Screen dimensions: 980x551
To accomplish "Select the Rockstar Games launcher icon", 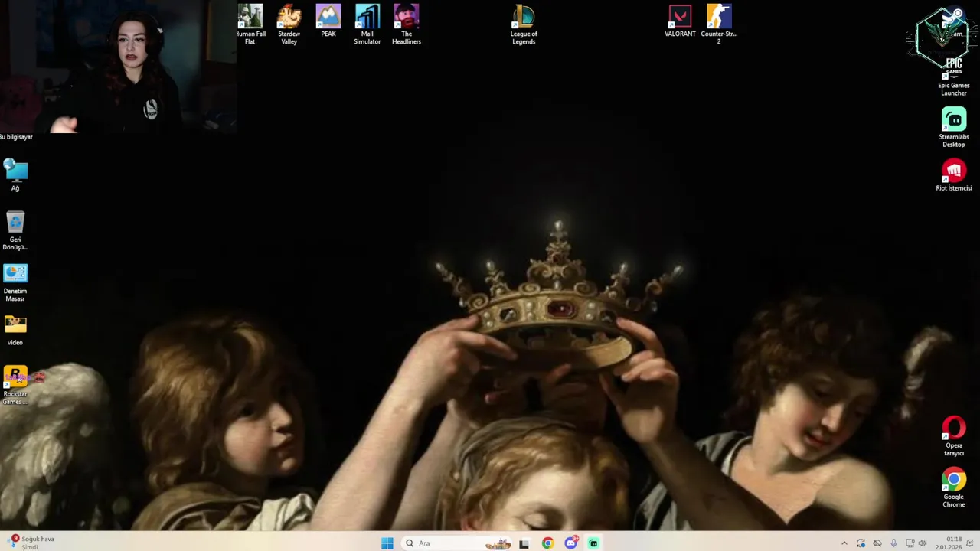I will pos(15,385).
